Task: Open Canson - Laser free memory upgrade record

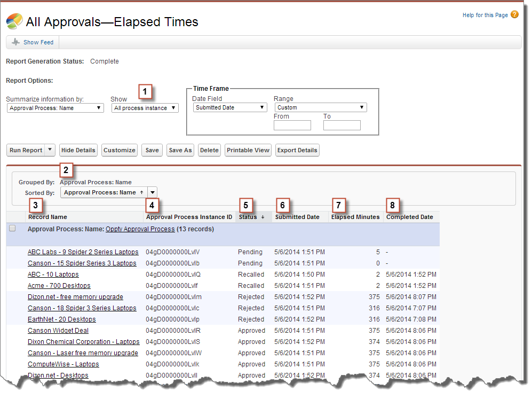Action: [83, 353]
